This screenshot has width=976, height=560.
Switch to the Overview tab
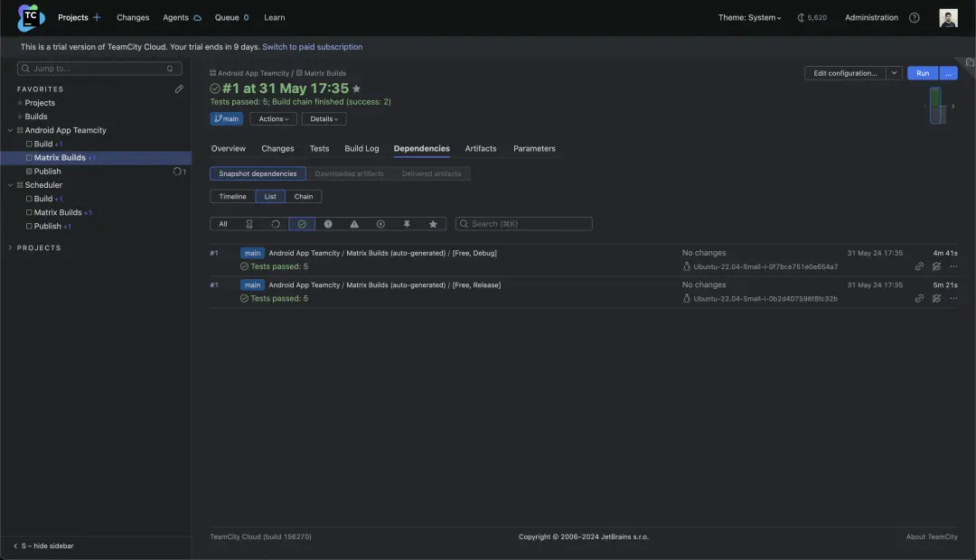point(228,149)
